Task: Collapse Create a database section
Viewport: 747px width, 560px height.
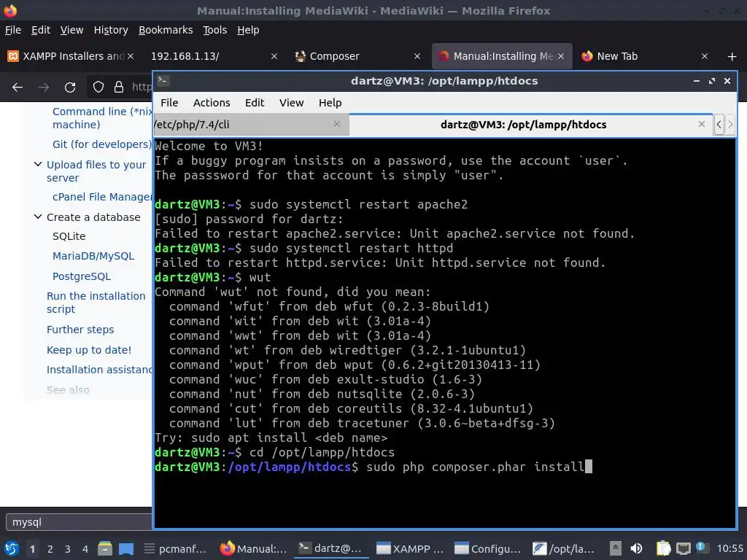Action: coord(38,217)
